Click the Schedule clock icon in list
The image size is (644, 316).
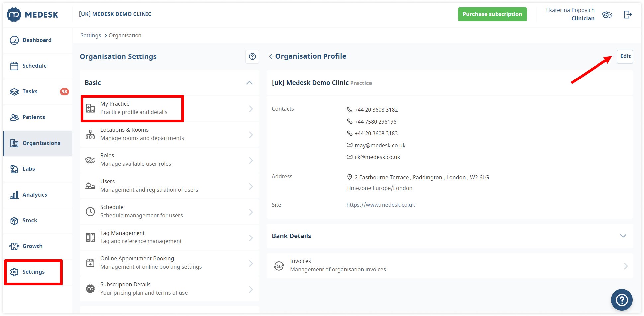pyautogui.click(x=90, y=212)
